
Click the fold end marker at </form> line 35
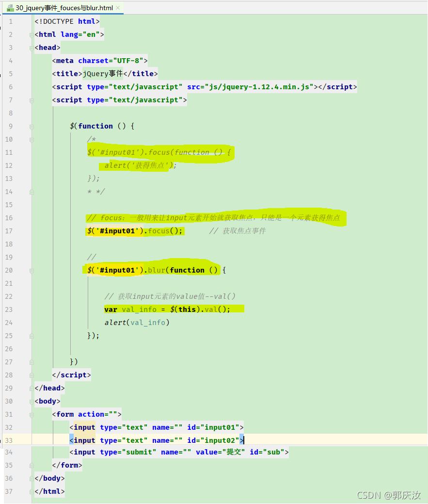pos(32,465)
